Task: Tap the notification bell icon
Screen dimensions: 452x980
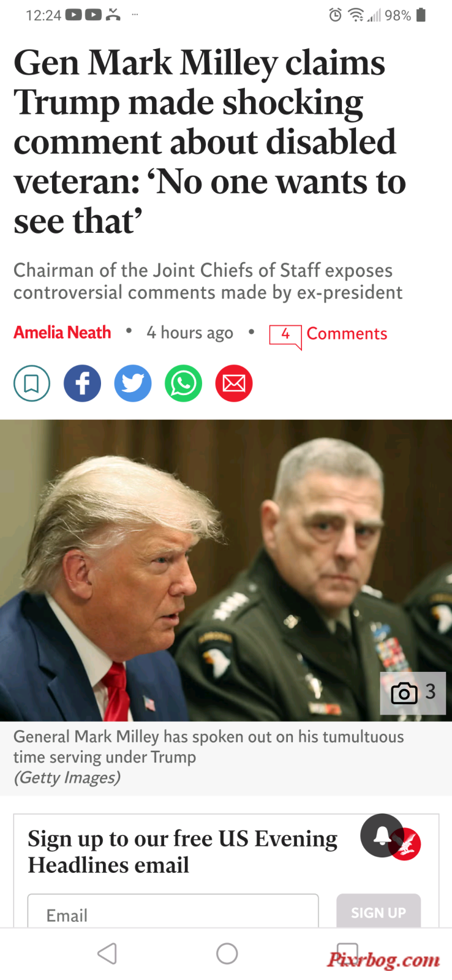Action: pyautogui.click(x=382, y=835)
